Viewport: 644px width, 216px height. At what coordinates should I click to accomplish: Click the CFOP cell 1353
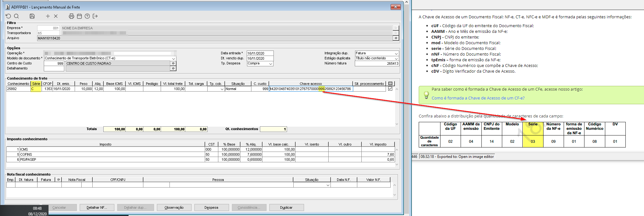pos(47,89)
